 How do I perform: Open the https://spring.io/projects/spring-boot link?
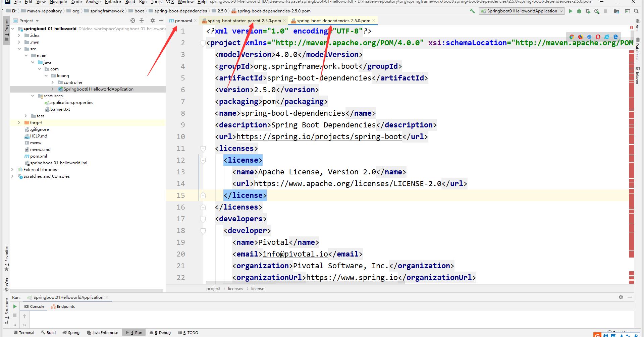[319, 137]
